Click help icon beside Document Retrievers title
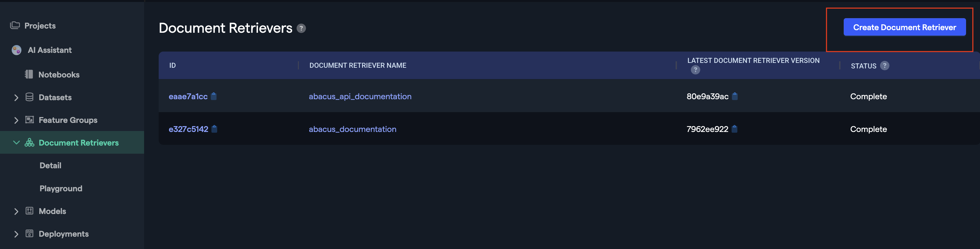This screenshot has width=980, height=249. pyautogui.click(x=301, y=29)
